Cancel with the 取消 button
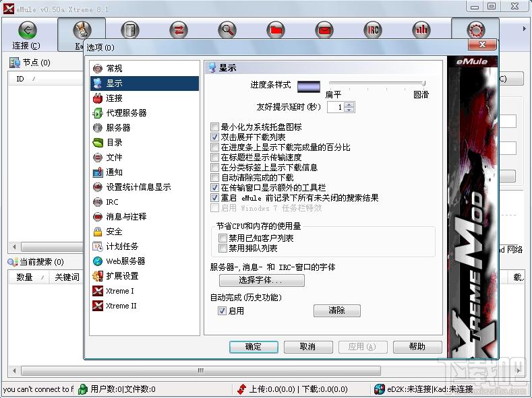Viewport: 532px width, 398px height. tap(308, 347)
